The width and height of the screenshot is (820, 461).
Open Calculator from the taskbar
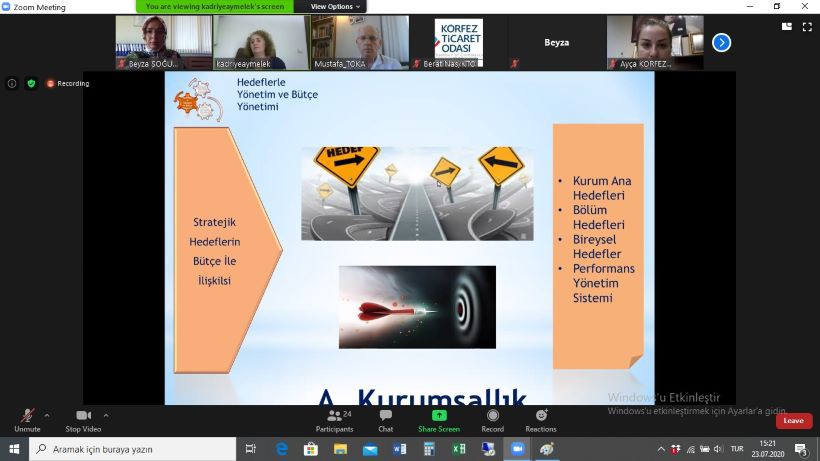point(429,449)
